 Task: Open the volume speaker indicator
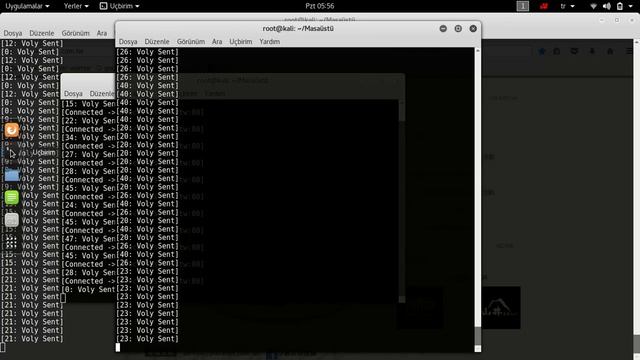pos(607,6)
